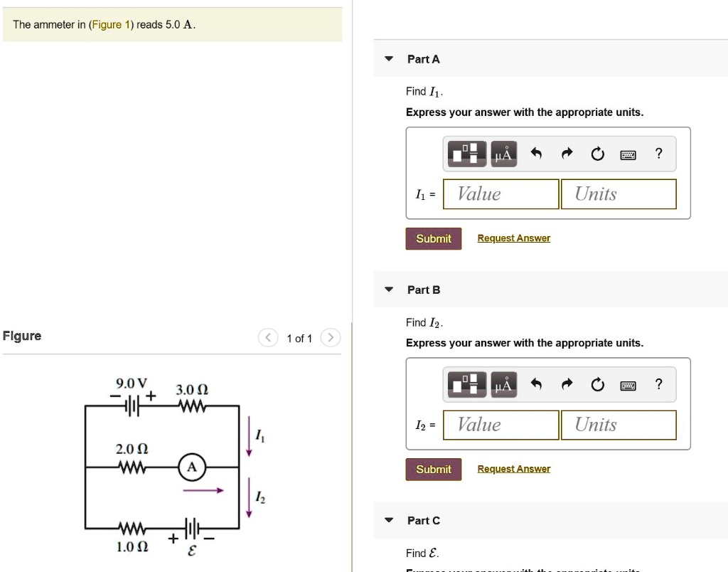
Task: Select the μÅ units icon in Part A
Action: [x=503, y=153]
